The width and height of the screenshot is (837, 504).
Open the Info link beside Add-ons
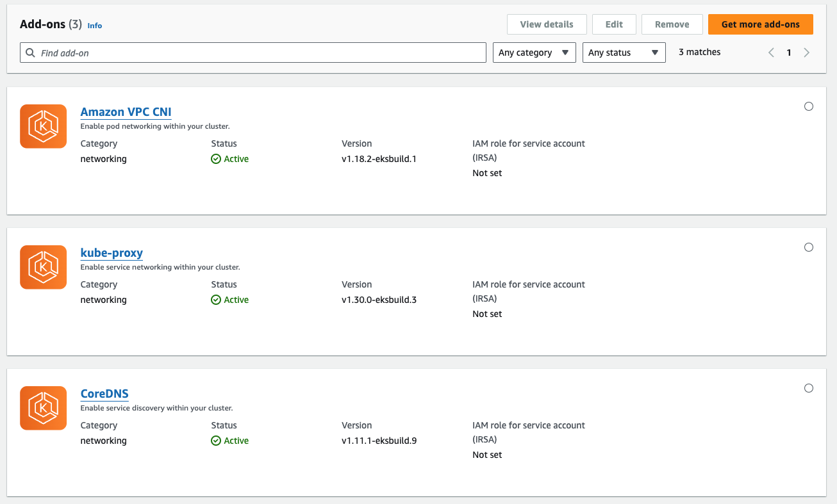[95, 26]
